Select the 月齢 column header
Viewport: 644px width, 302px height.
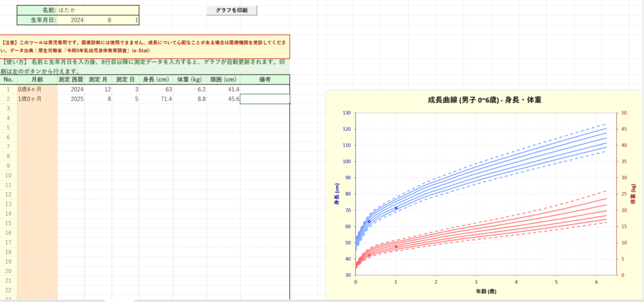click(36, 79)
